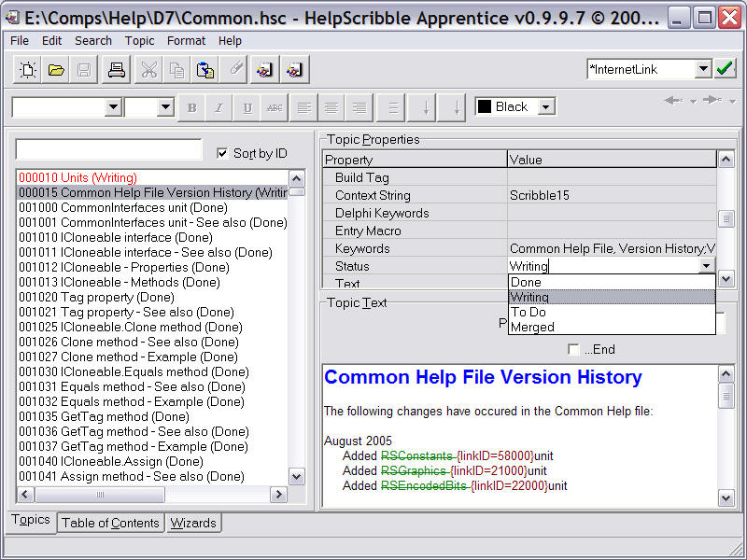The image size is (747, 560).
Task: Click the align left icon
Action: (x=303, y=107)
